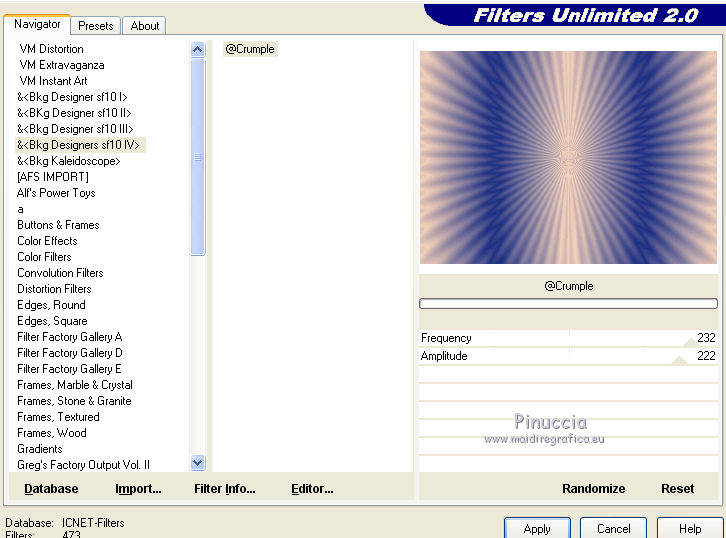Click the Amplitude value 222
The height and width of the screenshot is (538, 726).
[x=706, y=356]
